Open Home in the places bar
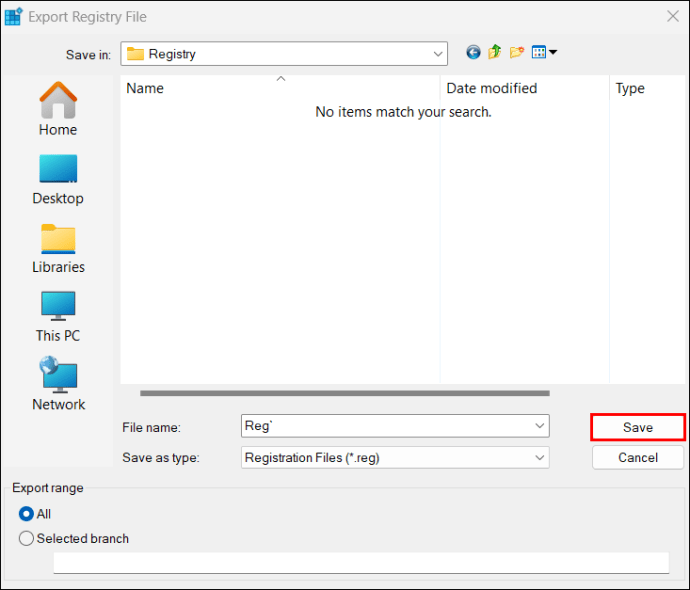 tap(58, 109)
